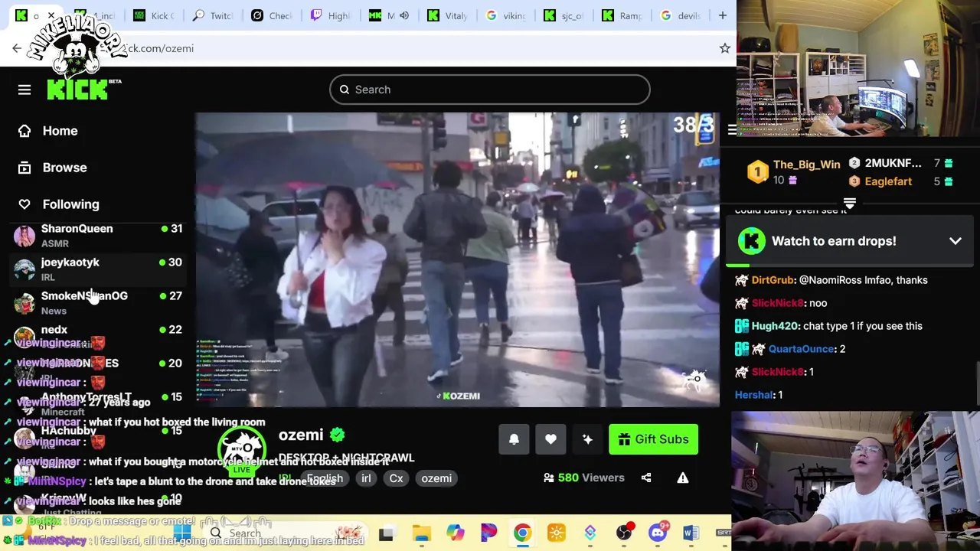
Task: Collapse the Watch to earn drops banner
Action: tap(955, 241)
